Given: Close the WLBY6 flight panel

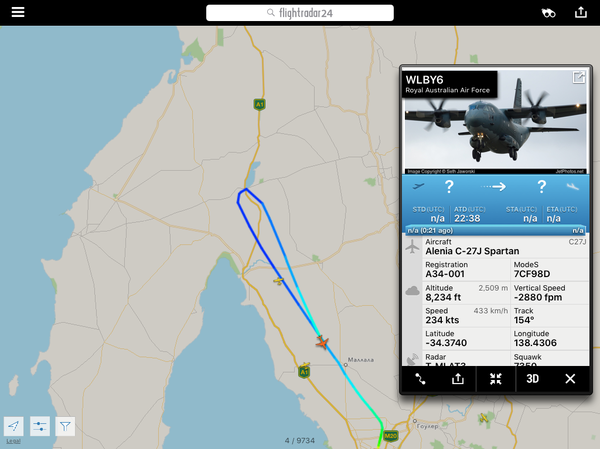Looking at the screenshot, I should [x=570, y=379].
